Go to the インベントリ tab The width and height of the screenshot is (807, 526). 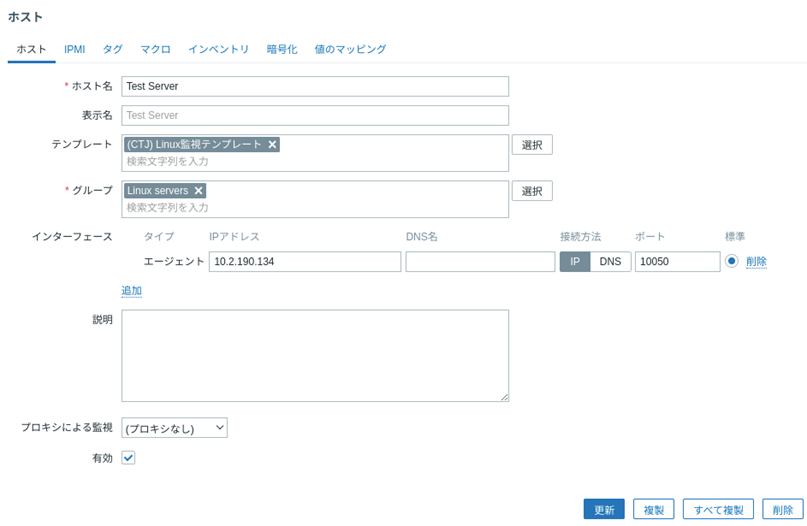coord(218,49)
